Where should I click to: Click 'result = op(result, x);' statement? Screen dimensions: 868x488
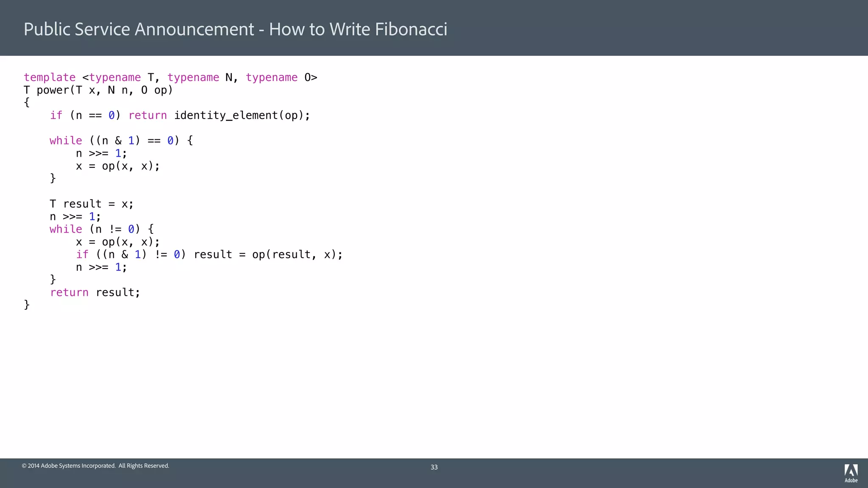[x=268, y=255]
